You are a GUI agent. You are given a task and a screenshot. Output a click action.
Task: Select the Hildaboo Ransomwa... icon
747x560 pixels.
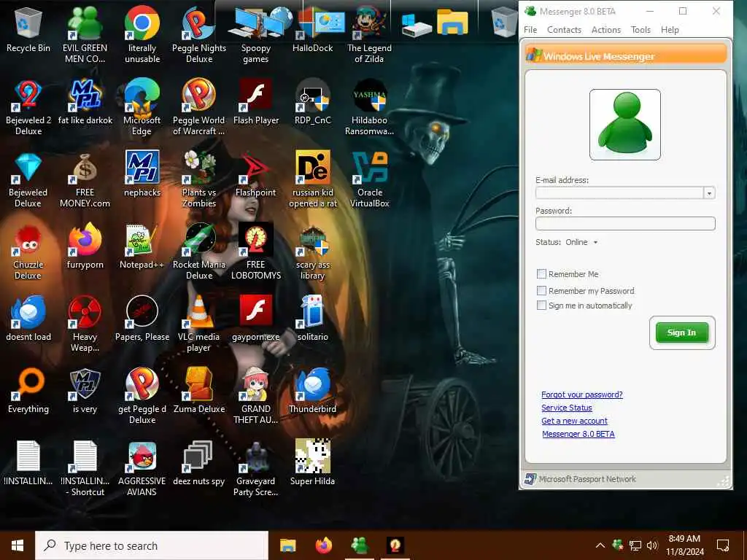tap(369, 108)
